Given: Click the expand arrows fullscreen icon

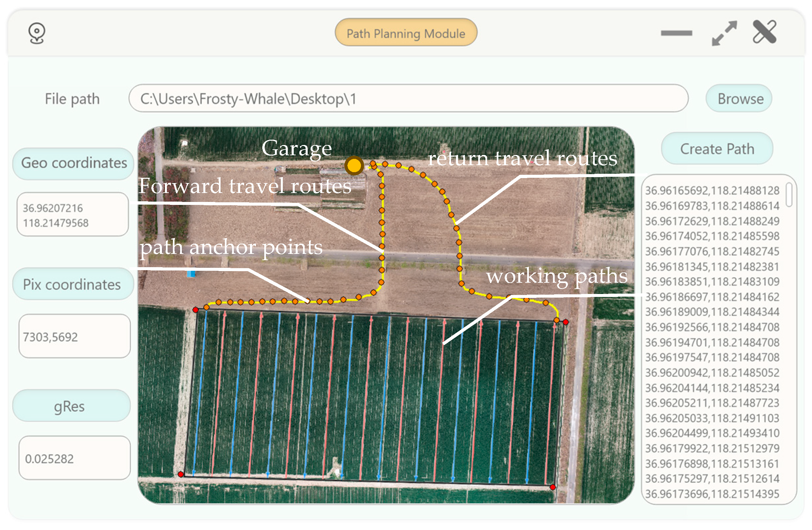Looking at the screenshot, I should [724, 33].
